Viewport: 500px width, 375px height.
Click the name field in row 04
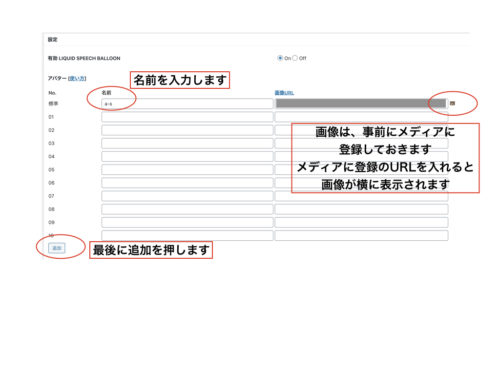[x=187, y=157]
